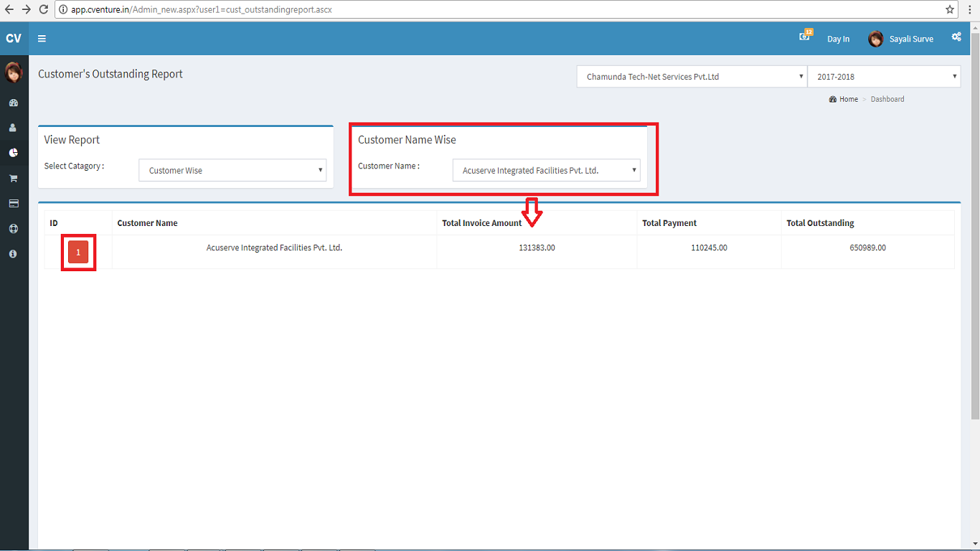Click browser back arrow
The image size is (980, 551).
(9, 9)
